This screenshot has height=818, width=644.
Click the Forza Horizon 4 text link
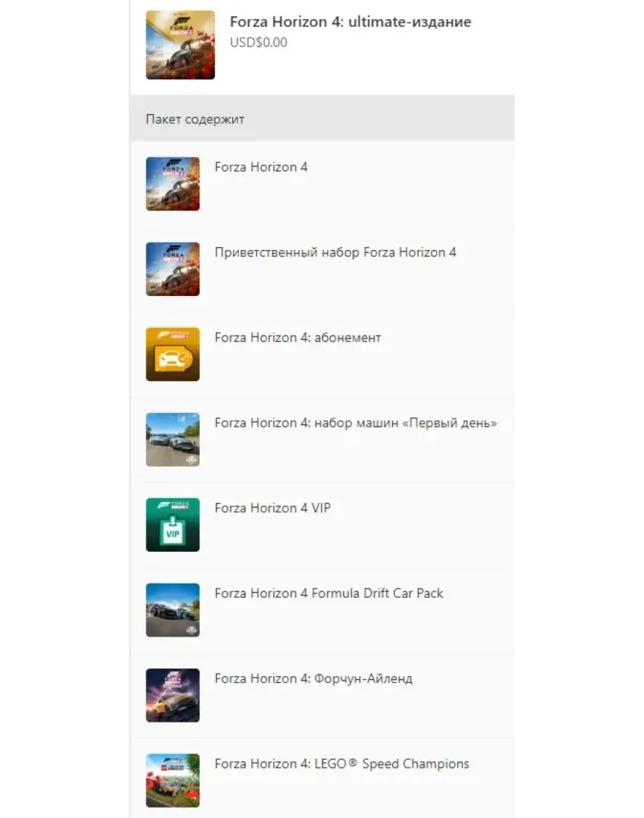261,167
